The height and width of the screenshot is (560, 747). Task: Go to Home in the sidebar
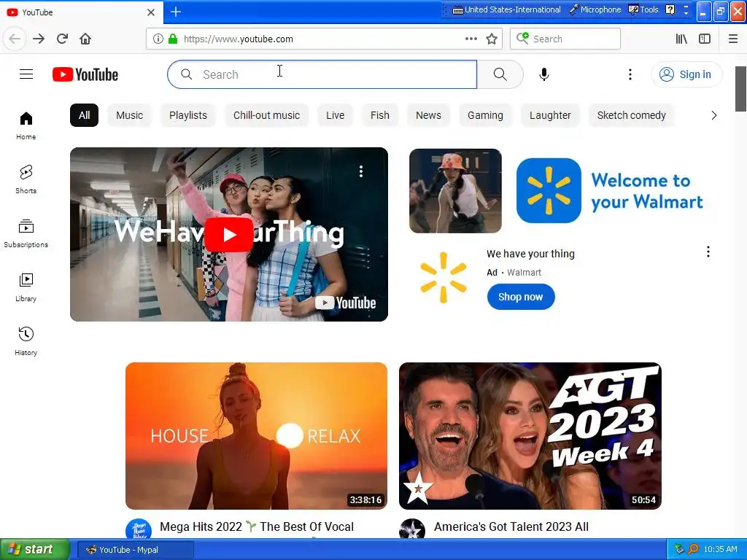[26, 125]
